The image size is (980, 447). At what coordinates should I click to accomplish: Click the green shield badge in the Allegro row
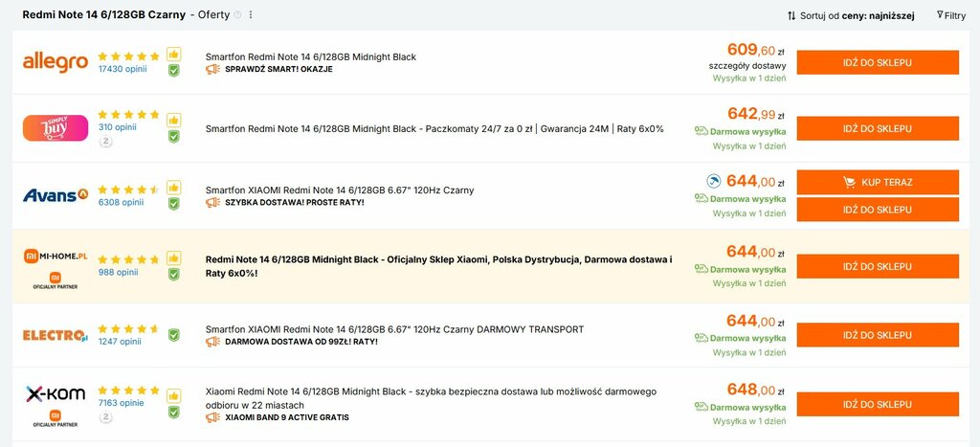coord(174,71)
